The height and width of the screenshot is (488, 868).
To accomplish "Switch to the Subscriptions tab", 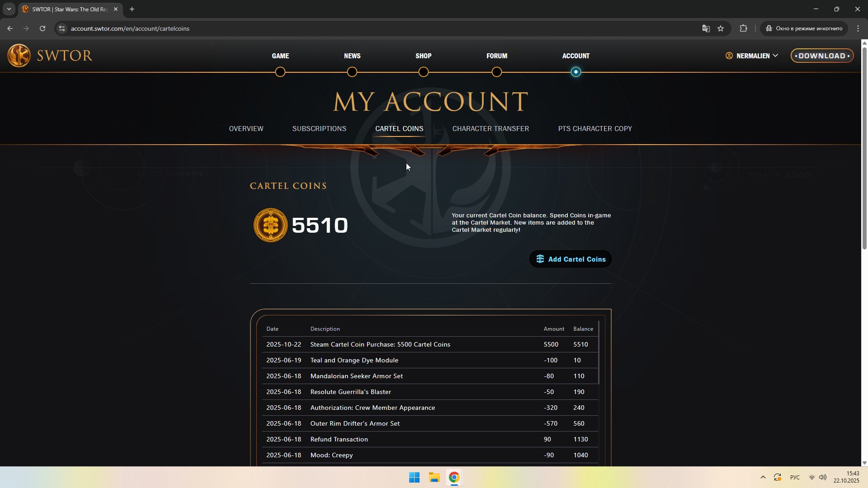I will pyautogui.click(x=319, y=129).
